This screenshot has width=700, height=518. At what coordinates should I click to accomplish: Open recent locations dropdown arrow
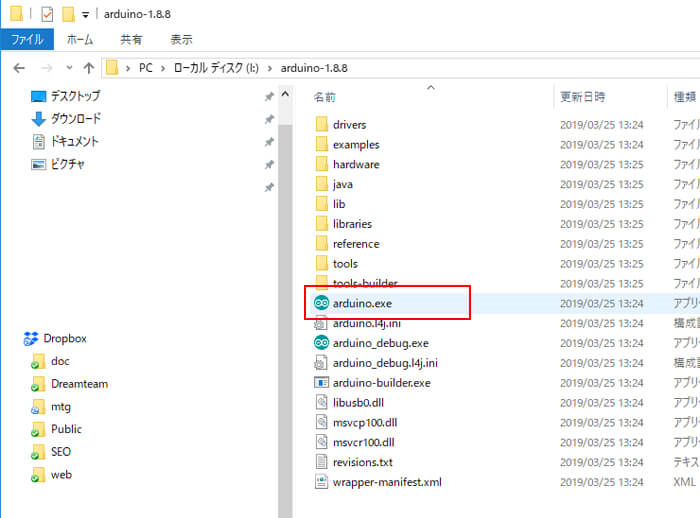click(x=69, y=68)
